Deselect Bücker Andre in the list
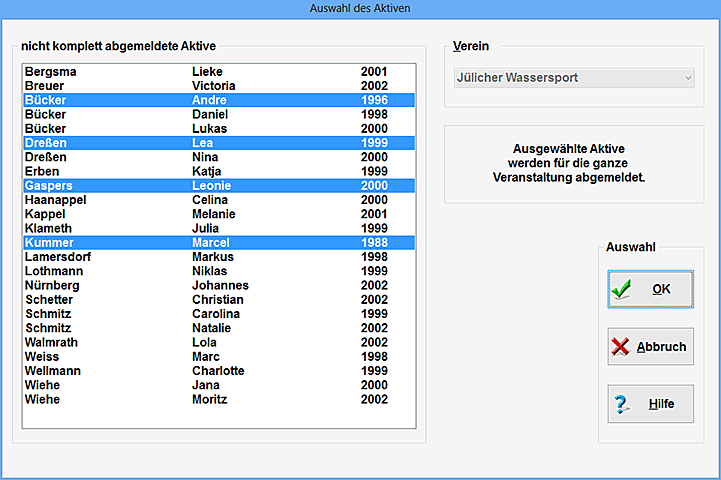This screenshot has height=480, width=721. (218, 100)
